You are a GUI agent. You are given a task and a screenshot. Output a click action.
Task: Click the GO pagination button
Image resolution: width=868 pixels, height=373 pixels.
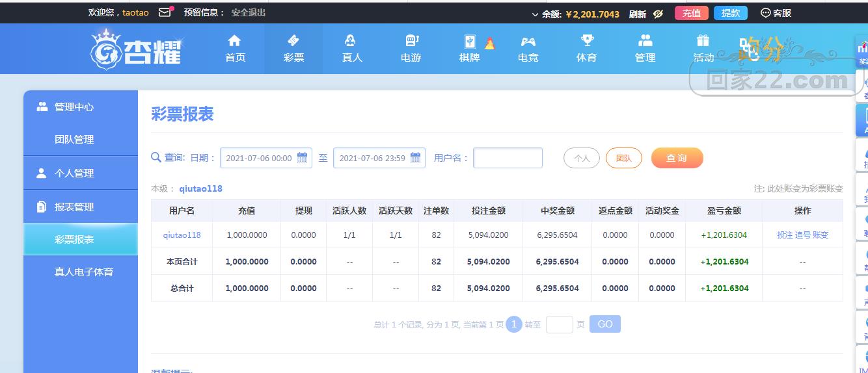pyautogui.click(x=605, y=324)
